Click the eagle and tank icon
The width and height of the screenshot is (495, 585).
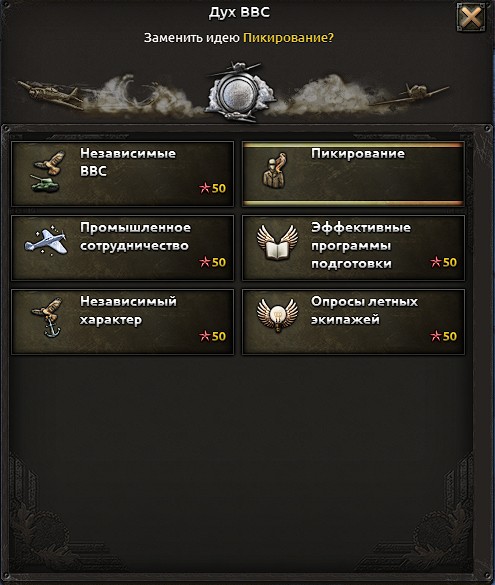coord(47,172)
